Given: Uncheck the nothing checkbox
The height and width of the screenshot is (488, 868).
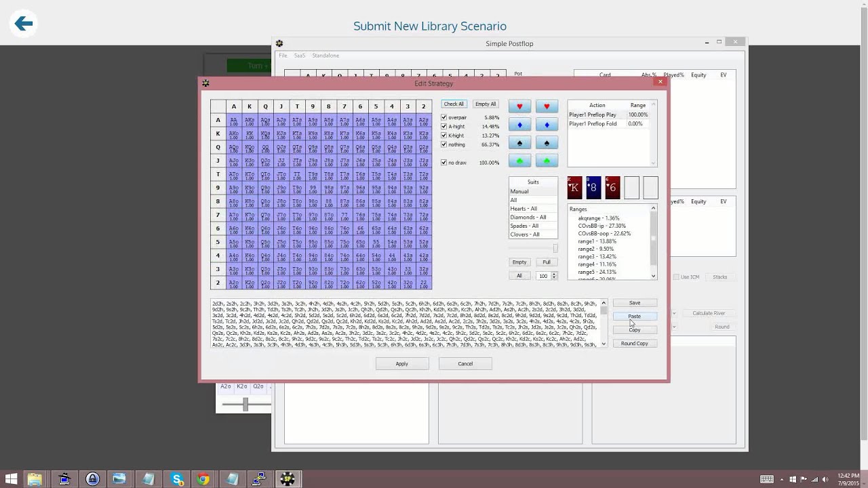Looking at the screenshot, I should pyautogui.click(x=444, y=144).
